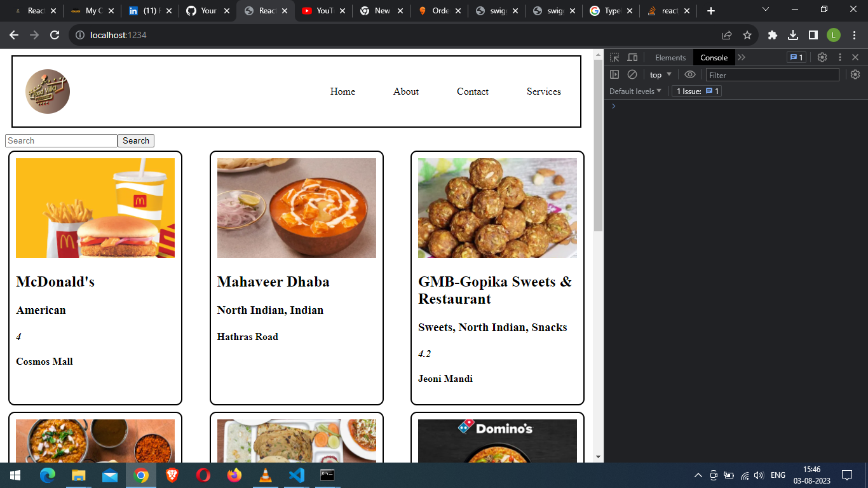Image resolution: width=868 pixels, height=488 pixels.
Task: Open the Contact link in the navbar
Action: click(x=472, y=91)
